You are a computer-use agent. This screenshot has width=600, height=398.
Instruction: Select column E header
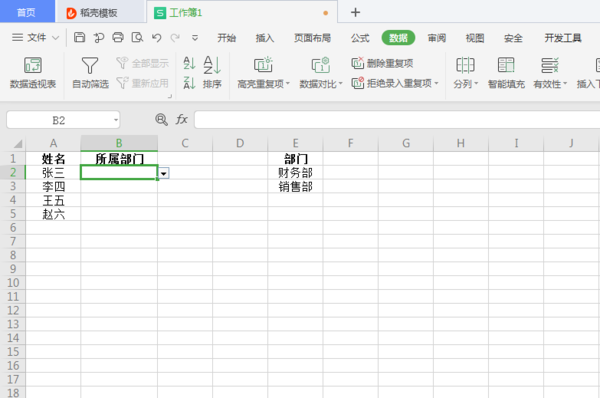[x=295, y=143]
